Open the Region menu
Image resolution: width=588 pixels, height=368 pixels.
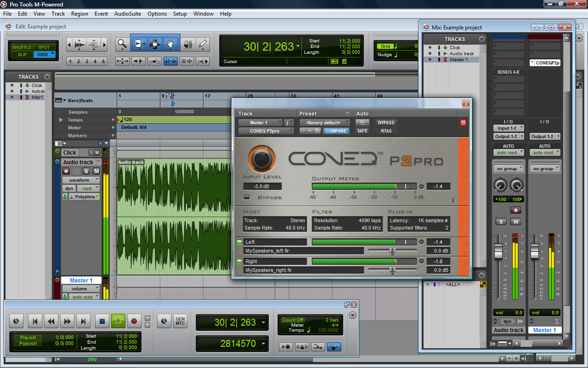(x=79, y=14)
